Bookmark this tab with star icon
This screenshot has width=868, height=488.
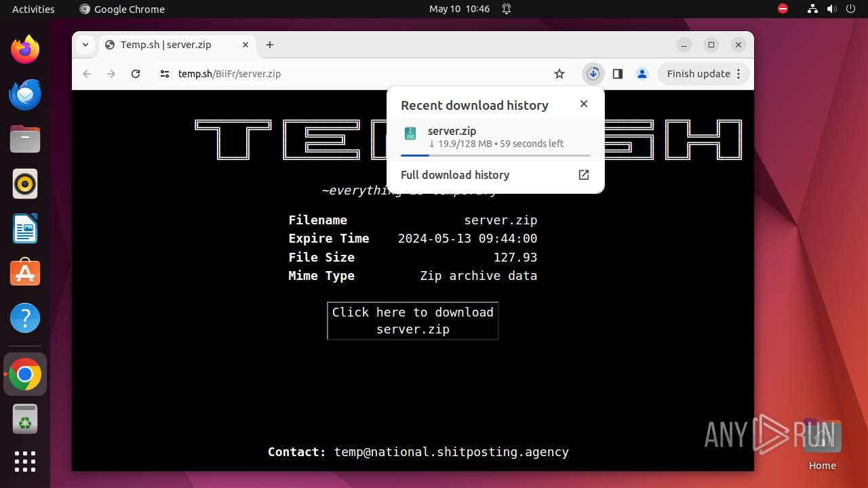(559, 74)
